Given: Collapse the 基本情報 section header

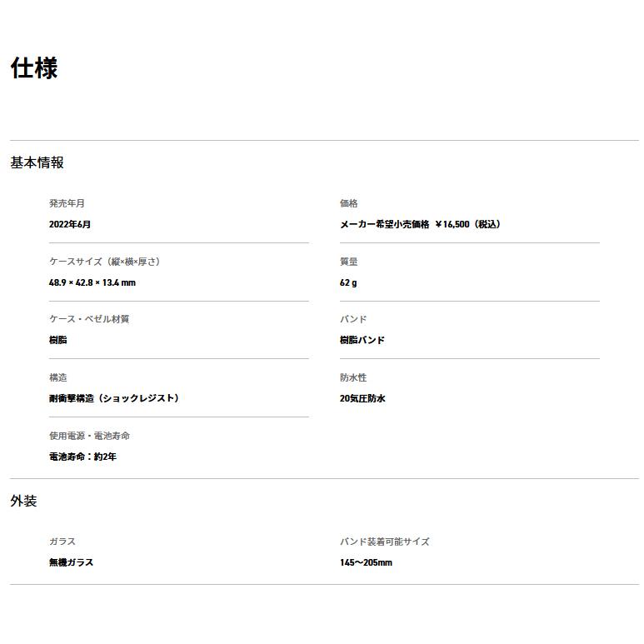Looking at the screenshot, I should coord(37,162).
